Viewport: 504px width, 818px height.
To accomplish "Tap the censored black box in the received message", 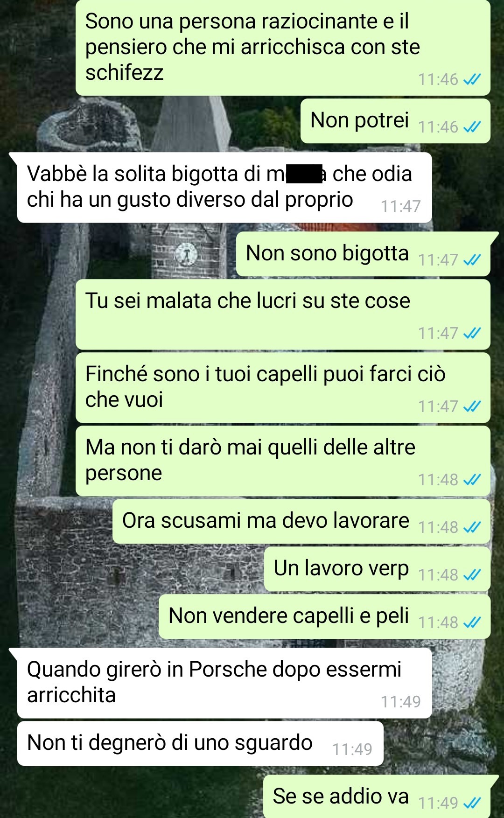I will [x=304, y=174].
